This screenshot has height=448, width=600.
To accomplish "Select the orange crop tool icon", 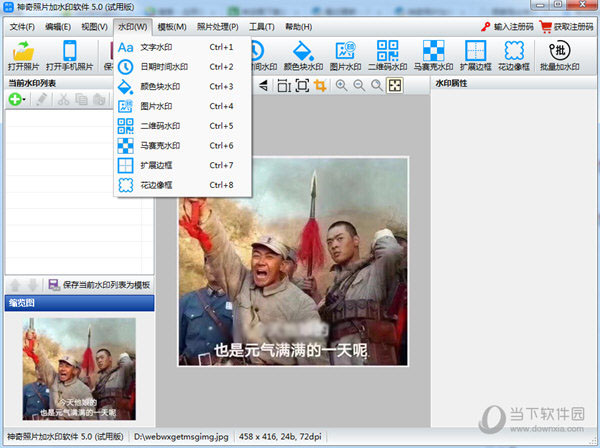I will [x=320, y=85].
